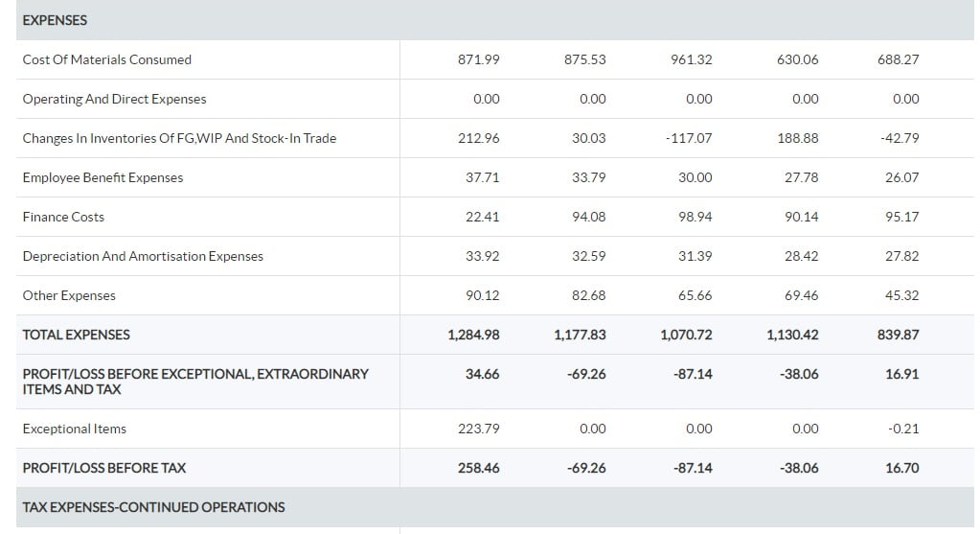
Task: Select the Other Expenses row label
Action: coord(69,295)
